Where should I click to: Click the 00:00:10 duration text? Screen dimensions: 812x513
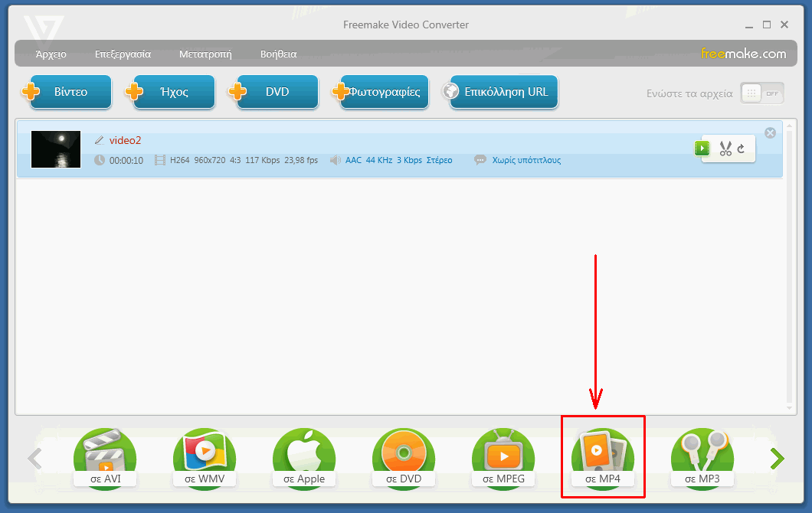pyautogui.click(x=126, y=161)
